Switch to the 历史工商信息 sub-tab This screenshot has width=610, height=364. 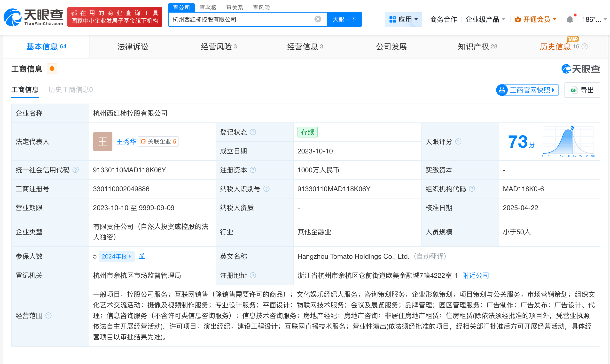coord(71,90)
